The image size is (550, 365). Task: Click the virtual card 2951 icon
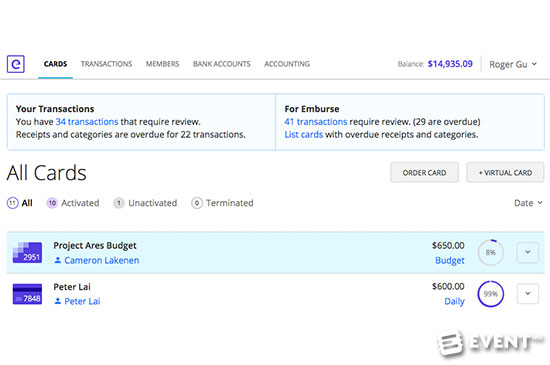click(x=27, y=252)
